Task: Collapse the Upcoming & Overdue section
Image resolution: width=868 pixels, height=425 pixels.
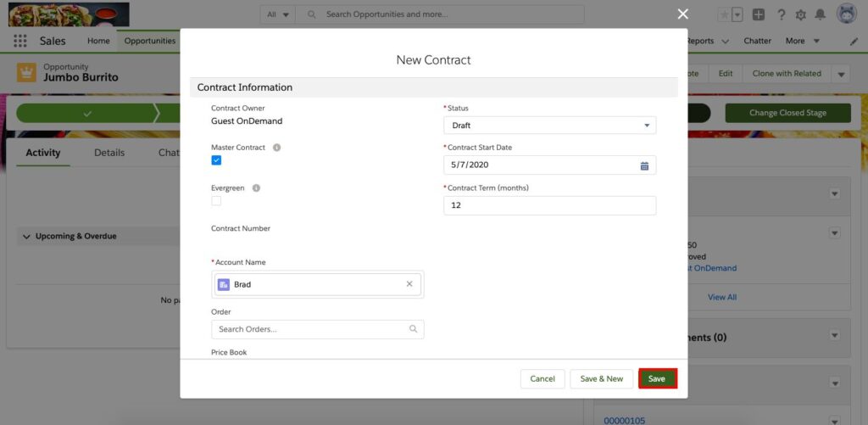Action: 26,237
